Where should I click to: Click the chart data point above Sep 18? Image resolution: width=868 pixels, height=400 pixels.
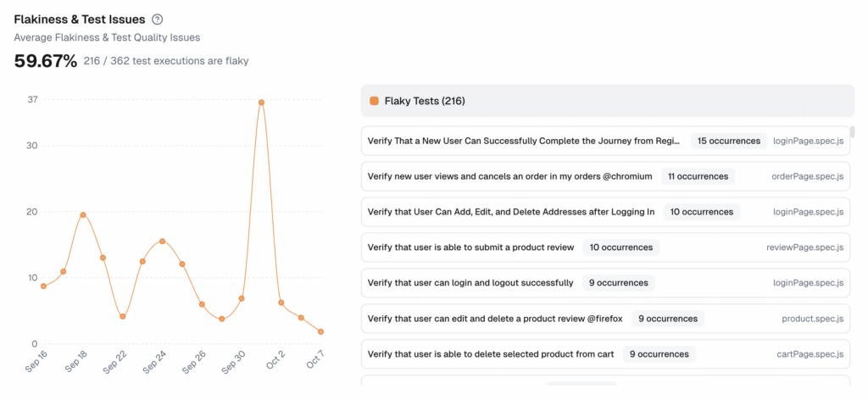[x=83, y=215]
